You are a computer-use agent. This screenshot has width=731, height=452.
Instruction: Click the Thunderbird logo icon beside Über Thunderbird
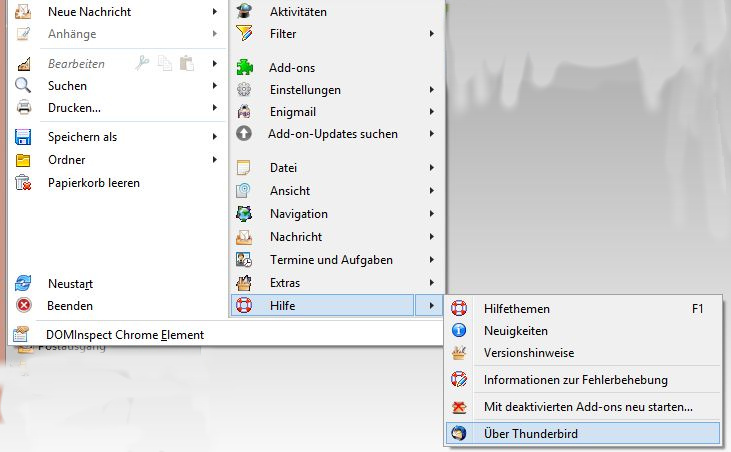coord(459,433)
